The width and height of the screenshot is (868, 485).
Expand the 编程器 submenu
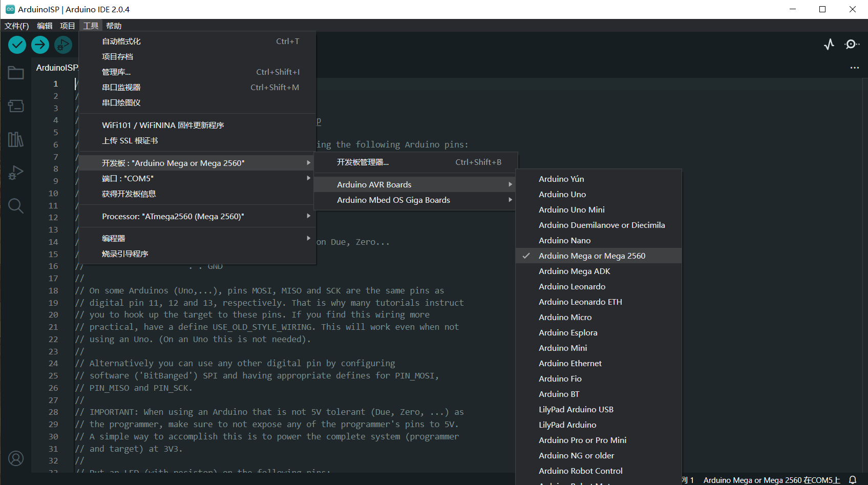(197, 238)
